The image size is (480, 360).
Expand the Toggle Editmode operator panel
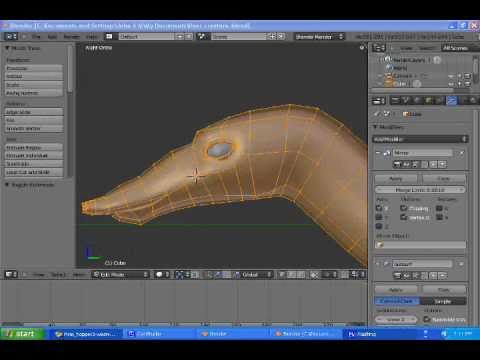click(x=7, y=185)
